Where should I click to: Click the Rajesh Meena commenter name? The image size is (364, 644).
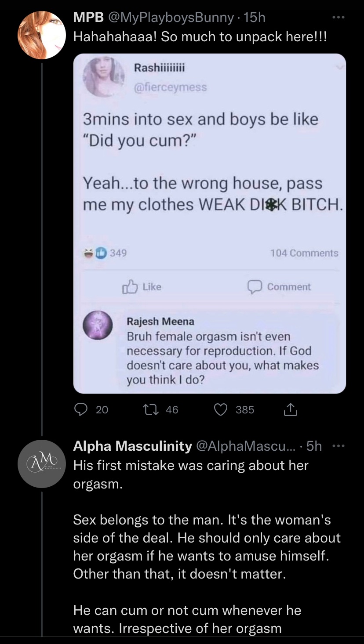tap(160, 321)
